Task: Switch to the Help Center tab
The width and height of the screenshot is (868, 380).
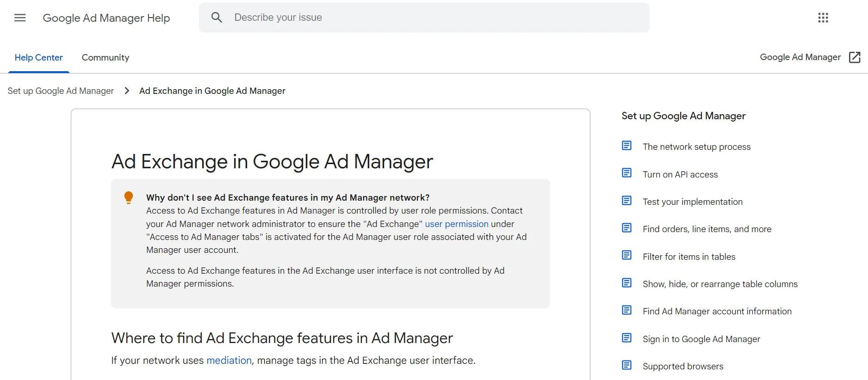Action: tap(39, 58)
